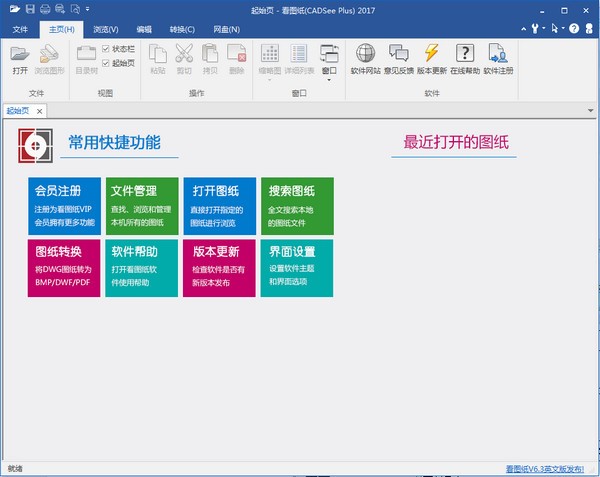Click the 图纸转换 drawing conversion tile
Screen dimensions: 600x477
point(65,267)
